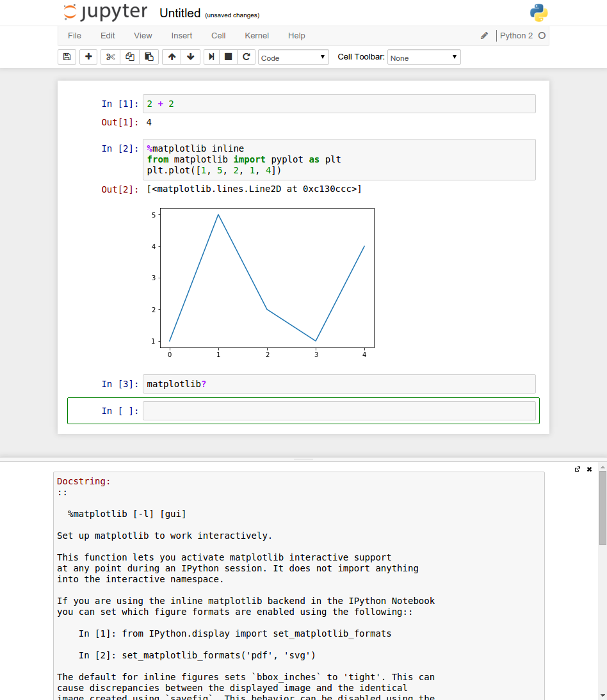Open the Insert menu

click(x=182, y=36)
